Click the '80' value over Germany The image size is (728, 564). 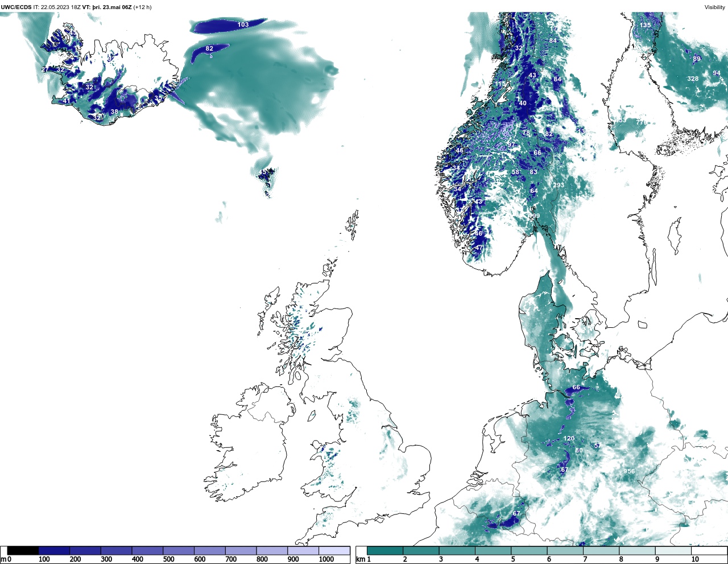point(579,450)
